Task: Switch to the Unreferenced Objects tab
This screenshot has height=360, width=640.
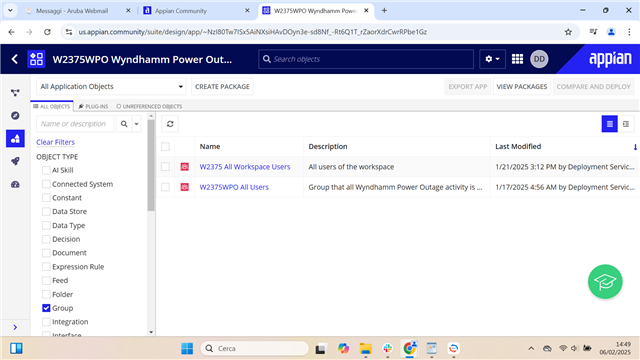Action: point(149,107)
